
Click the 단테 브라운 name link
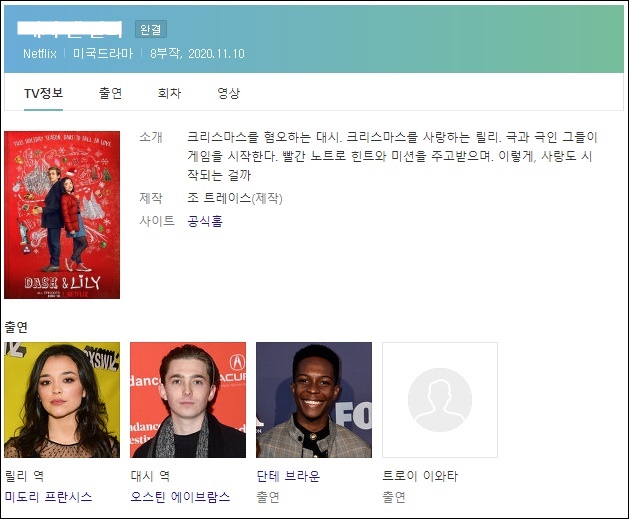(288, 476)
